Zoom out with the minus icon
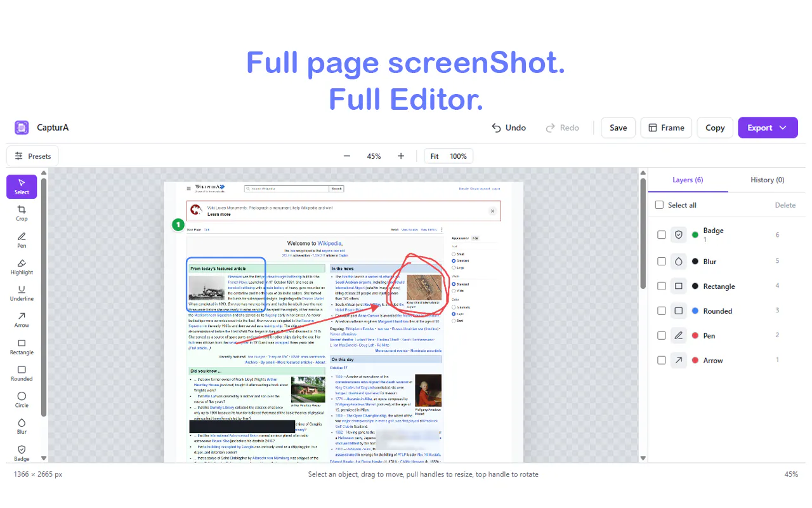812x508 pixels. (347, 156)
